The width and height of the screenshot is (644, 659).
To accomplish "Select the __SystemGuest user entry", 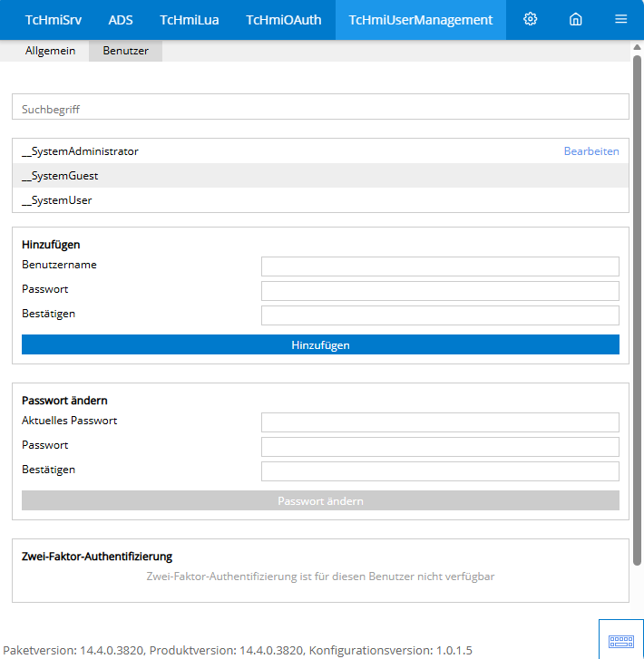I will tap(60, 176).
